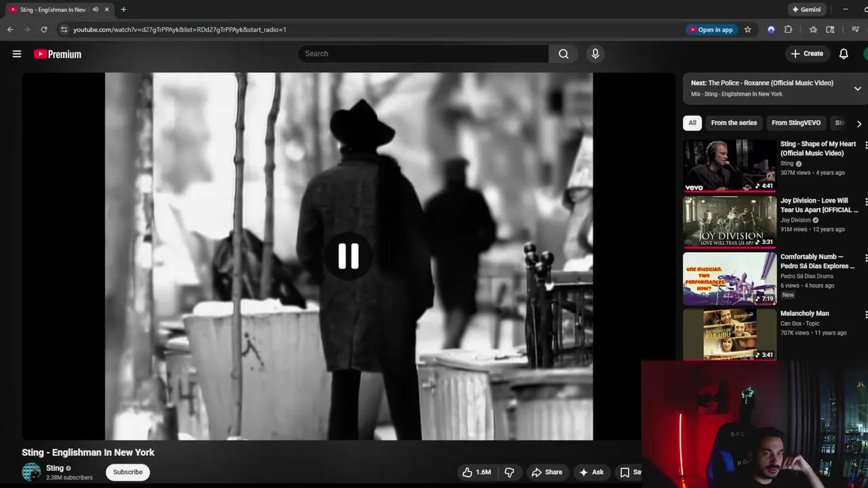Like the video (1.6M thumbs up)
Viewport: 868px width, 488px height.
pos(477,472)
